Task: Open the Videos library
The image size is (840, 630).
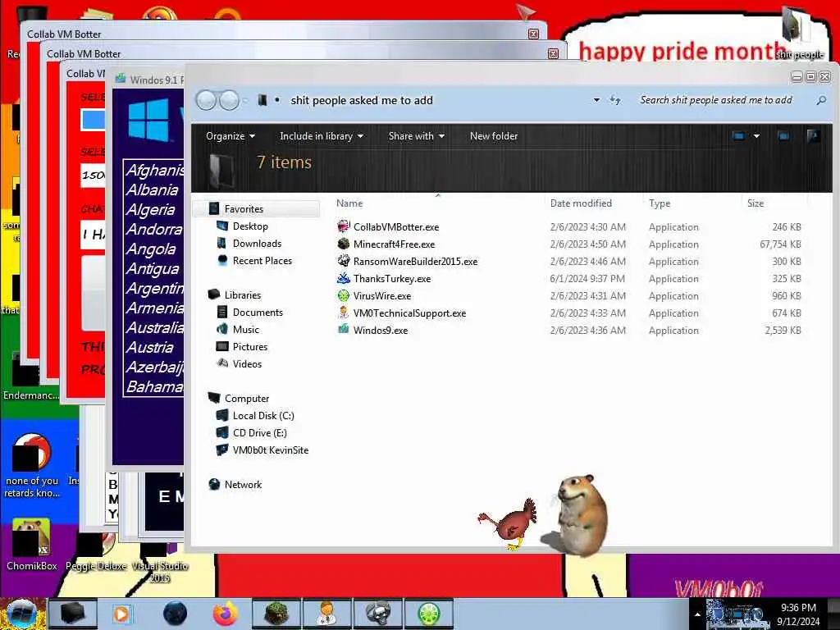Action: (x=247, y=363)
